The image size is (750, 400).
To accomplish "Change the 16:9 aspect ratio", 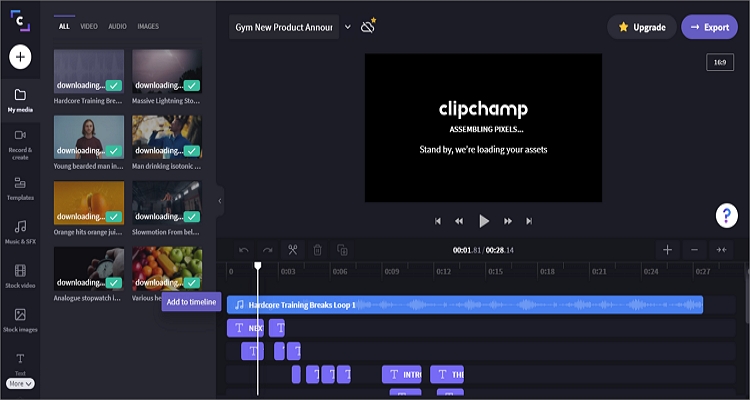I will pos(720,62).
